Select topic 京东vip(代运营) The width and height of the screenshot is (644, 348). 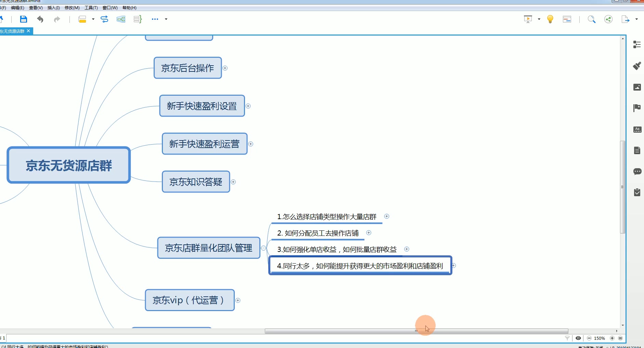(x=190, y=300)
